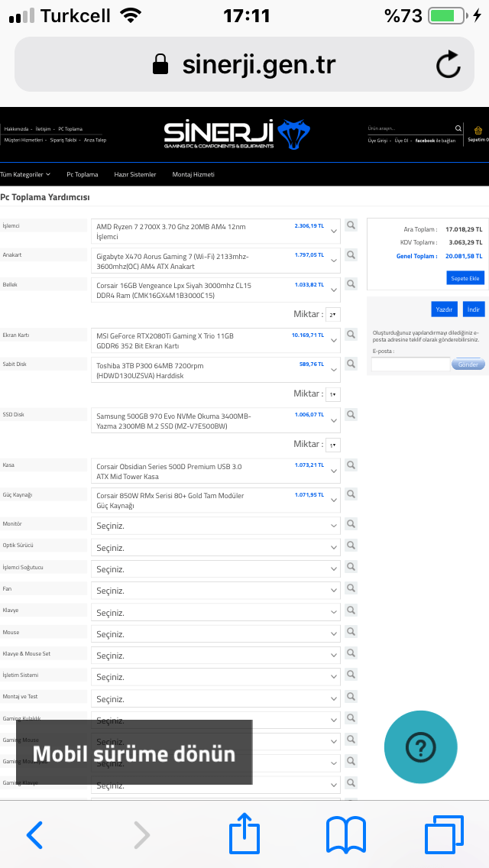
Task: Click magnifier beside Klavye & Mouse Set row
Action: [x=351, y=653]
